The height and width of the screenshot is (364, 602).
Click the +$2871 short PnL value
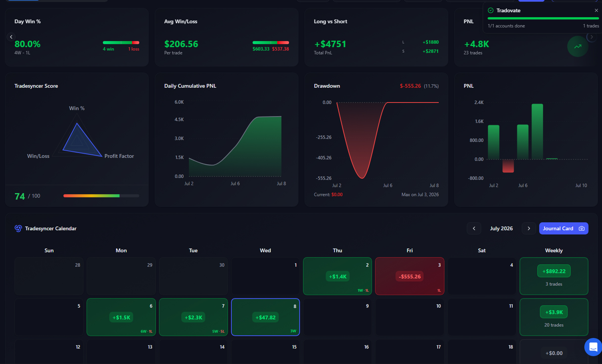(x=430, y=51)
